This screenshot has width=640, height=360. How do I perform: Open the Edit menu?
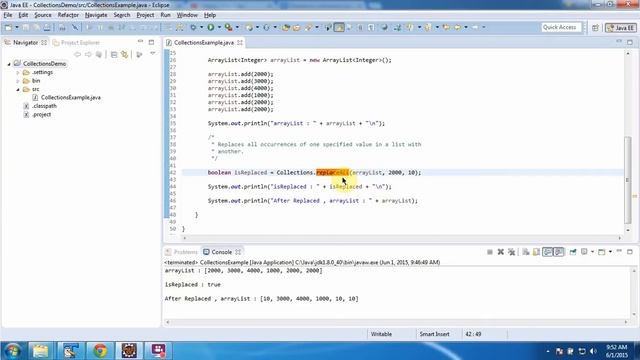click(x=23, y=15)
